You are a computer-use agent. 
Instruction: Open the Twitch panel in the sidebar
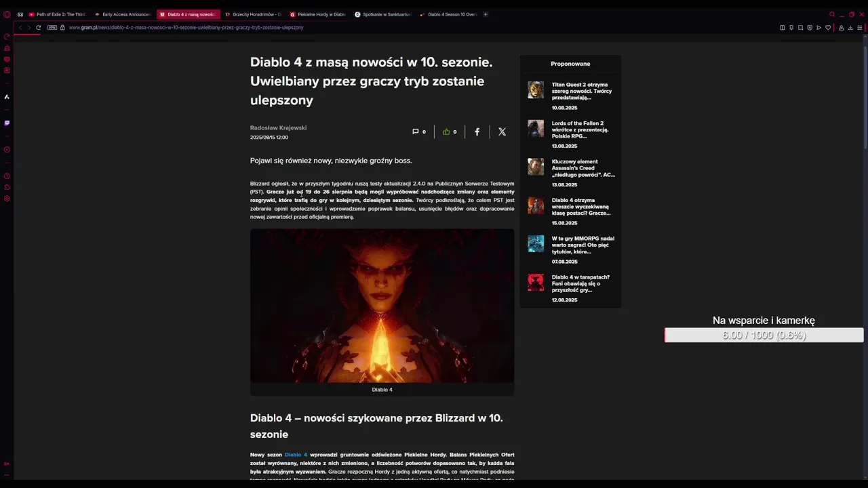pos(7,123)
